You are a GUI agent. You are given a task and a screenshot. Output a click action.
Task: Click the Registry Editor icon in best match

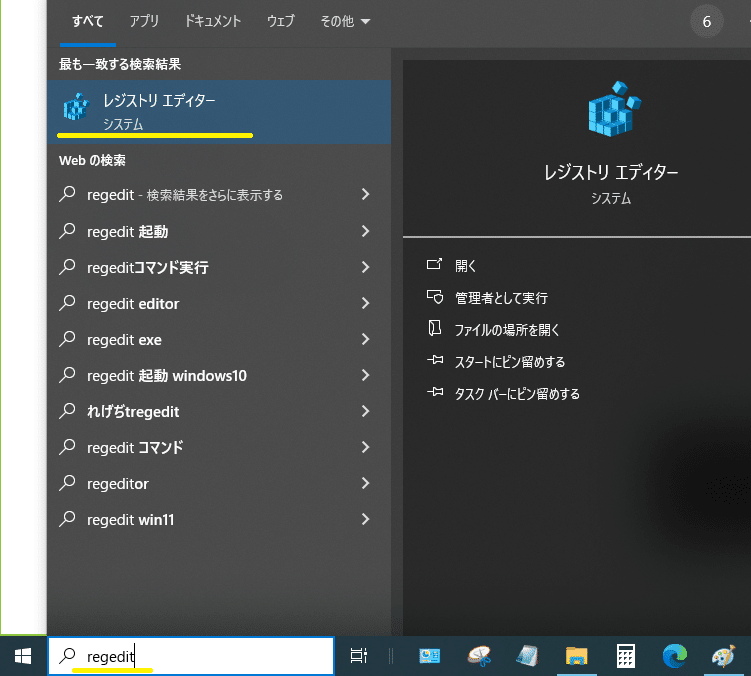(76, 107)
